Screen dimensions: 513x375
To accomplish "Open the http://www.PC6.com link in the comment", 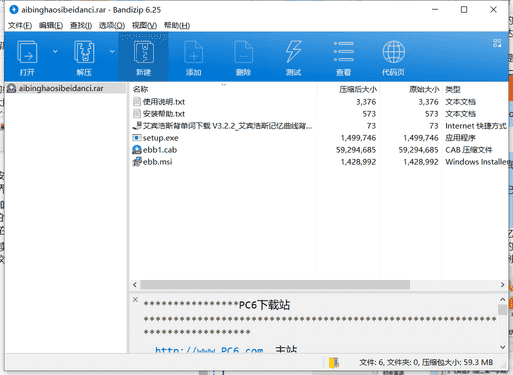I will (209, 350).
